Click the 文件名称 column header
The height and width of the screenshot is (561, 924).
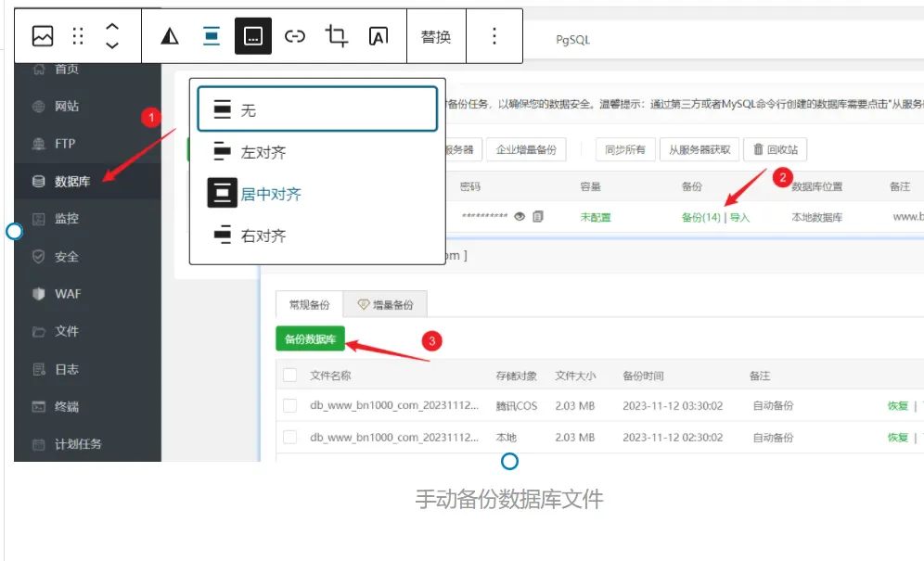tap(330, 376)
